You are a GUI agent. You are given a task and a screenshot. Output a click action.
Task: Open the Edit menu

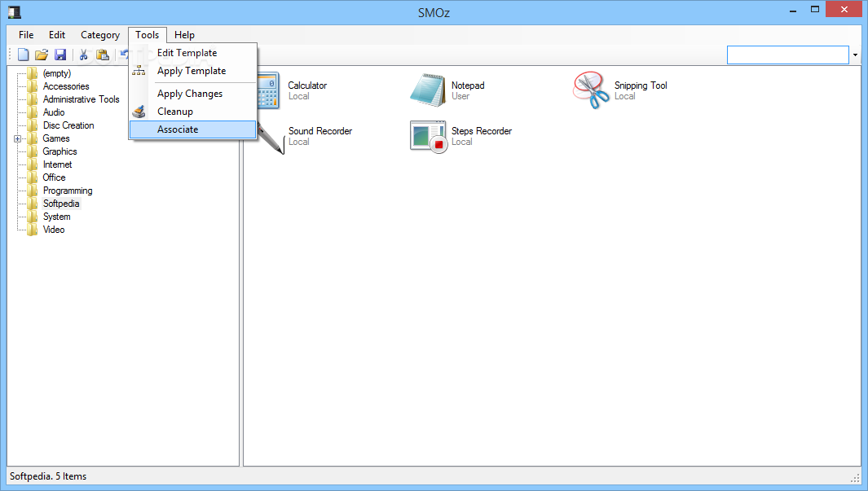pos(57,35)
